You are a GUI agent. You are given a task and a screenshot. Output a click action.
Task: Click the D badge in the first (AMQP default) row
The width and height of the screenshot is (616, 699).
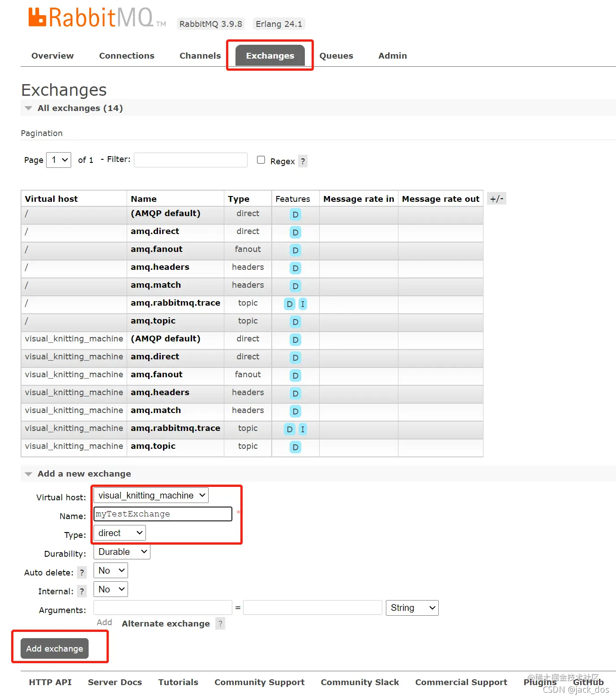click(295, 214)
